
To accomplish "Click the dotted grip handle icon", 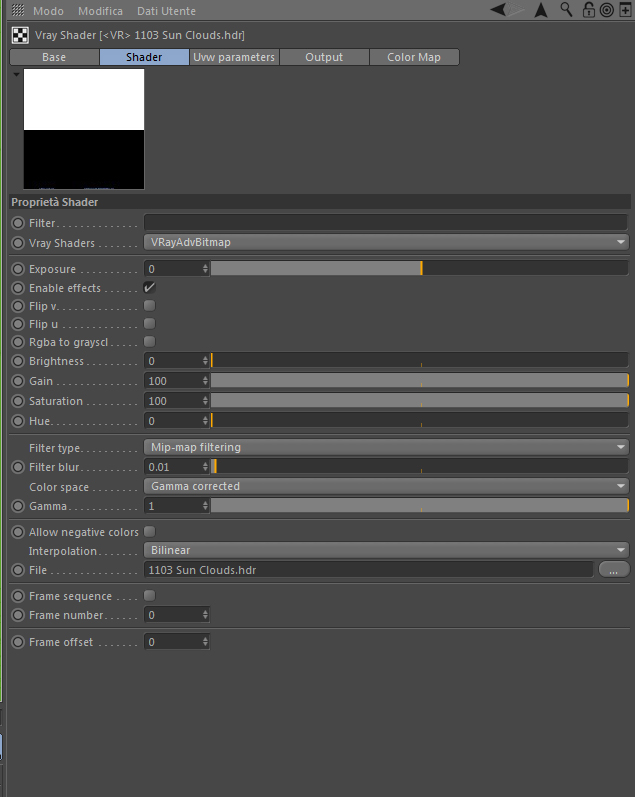I will (18, 10).
